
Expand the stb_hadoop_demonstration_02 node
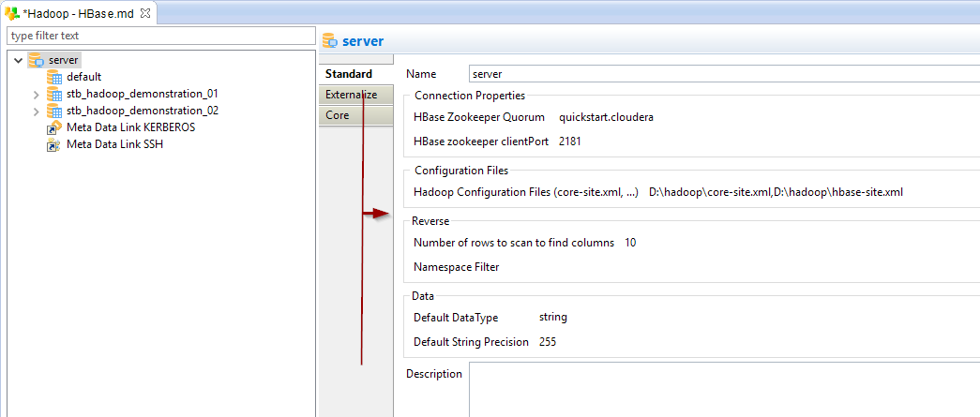click(x=37, y=112)
